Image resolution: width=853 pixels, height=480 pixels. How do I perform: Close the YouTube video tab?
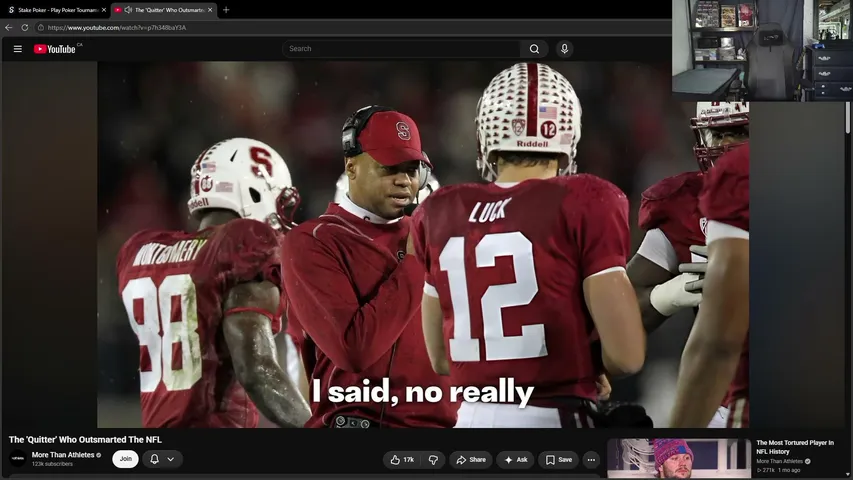[x=210, y=10]
